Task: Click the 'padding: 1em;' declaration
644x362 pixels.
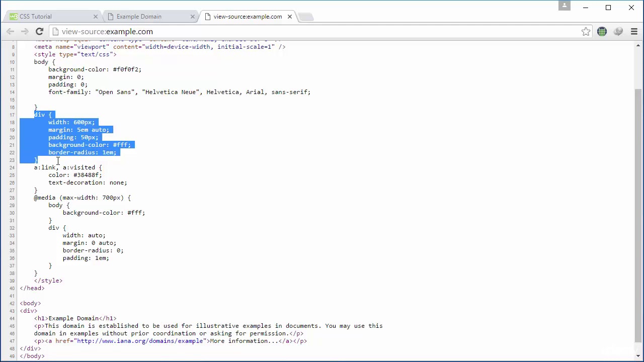Action: (86, 258)
